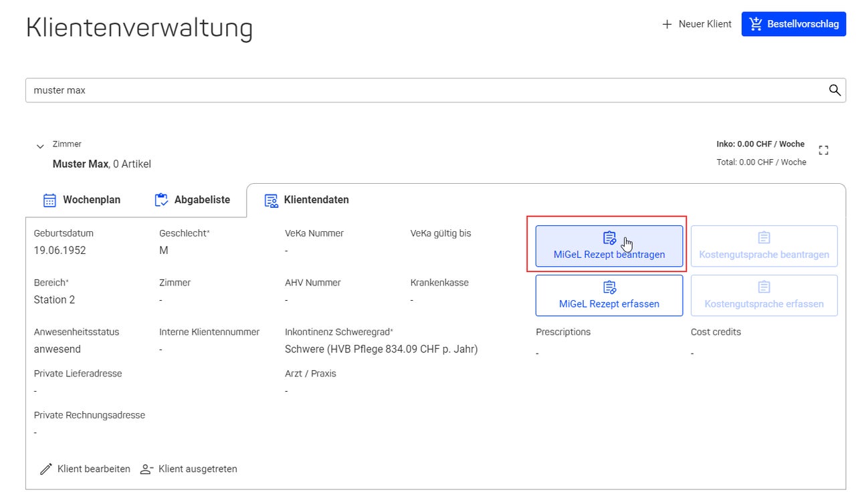Open the Bestellvorschlag

coord(794,24)
